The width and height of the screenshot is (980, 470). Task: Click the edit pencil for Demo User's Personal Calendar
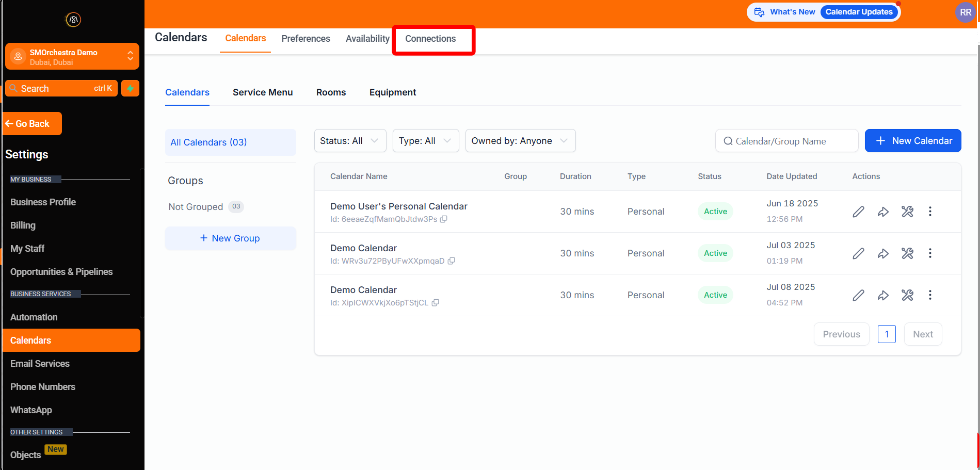pos(858,212)
